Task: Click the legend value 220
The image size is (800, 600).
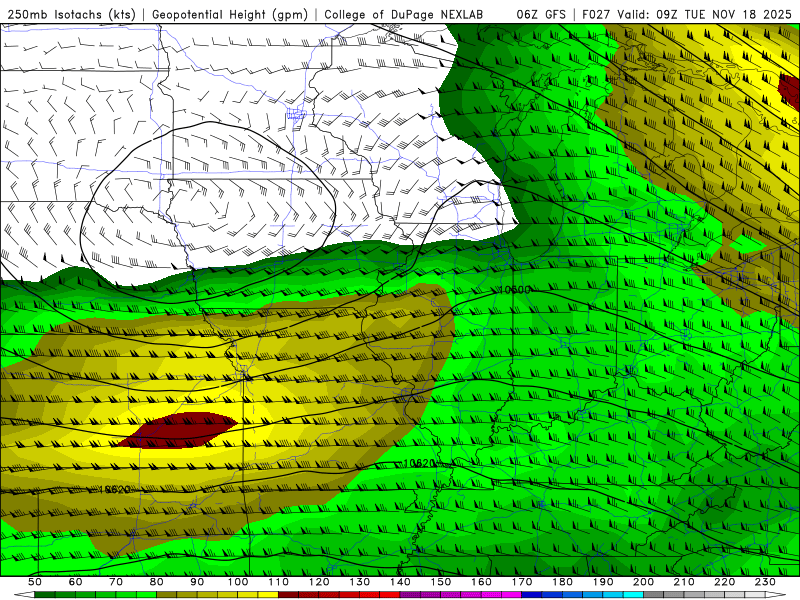Action: [x=724, y=582]
